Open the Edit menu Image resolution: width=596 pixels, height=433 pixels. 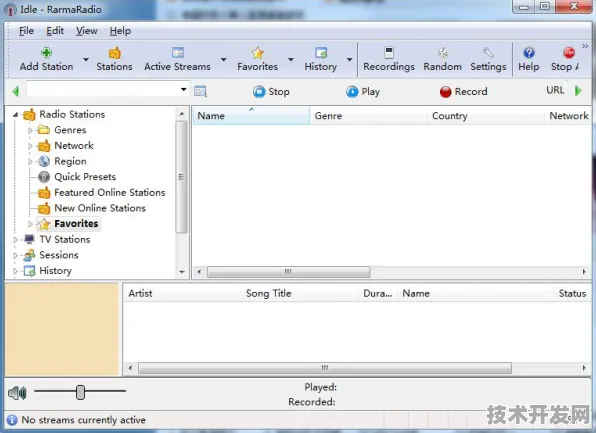point(55,31)
